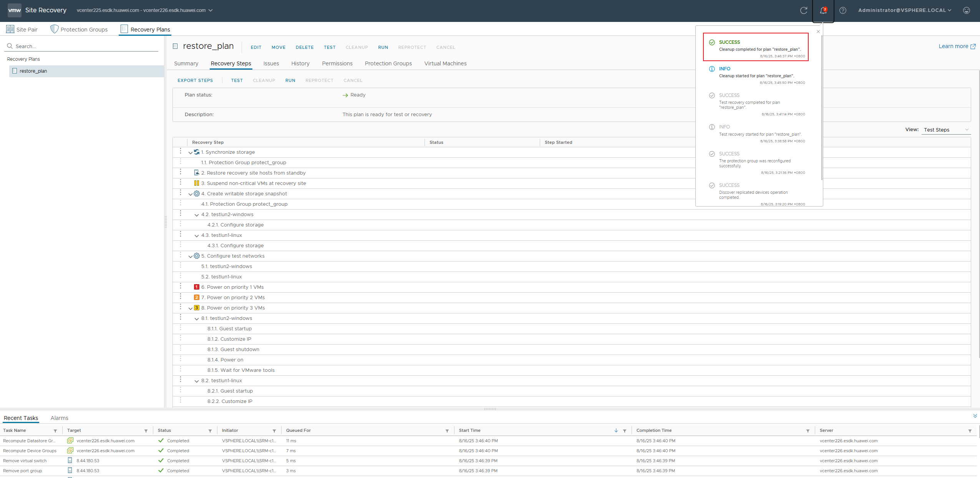Click the feedback smiley icon
Viewport: 980px width, 478px height.
966,10
